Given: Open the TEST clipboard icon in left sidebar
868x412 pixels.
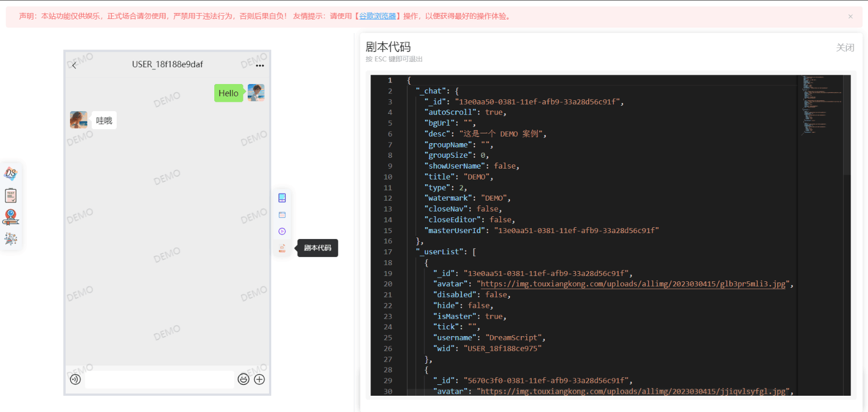Looking at the screenshot, I should click(11, 195).
